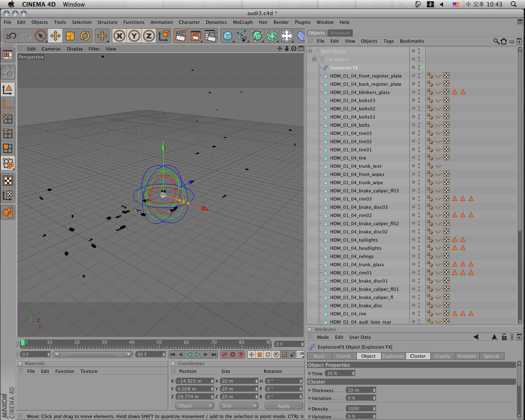Add a Cube primitive object
This screenshot has height=420, width=525.
click(228, 36)
